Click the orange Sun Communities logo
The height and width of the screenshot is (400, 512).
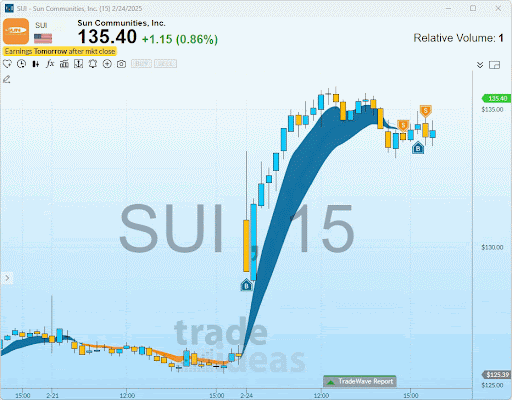(16, 31)
